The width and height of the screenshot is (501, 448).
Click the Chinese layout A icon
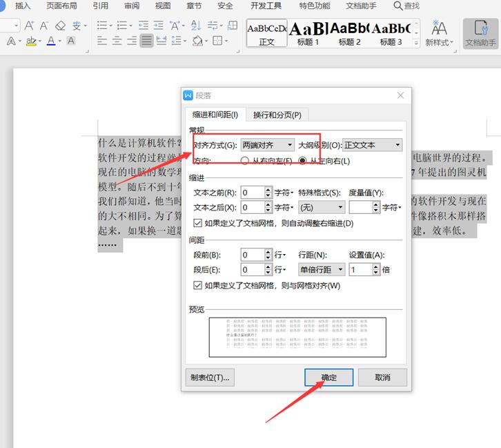(175, 26)
